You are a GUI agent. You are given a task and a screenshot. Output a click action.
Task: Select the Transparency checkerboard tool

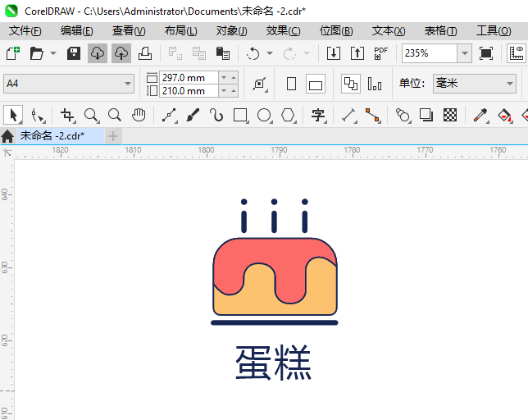coord(450,115)
